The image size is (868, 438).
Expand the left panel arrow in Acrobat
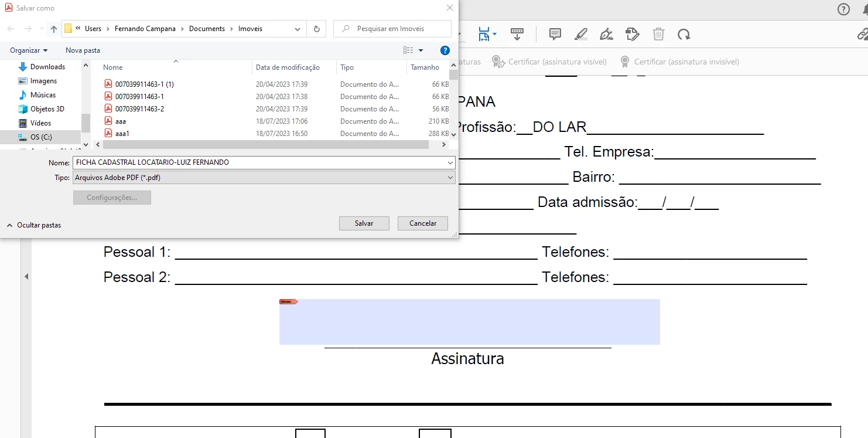(x=26, y=276)
